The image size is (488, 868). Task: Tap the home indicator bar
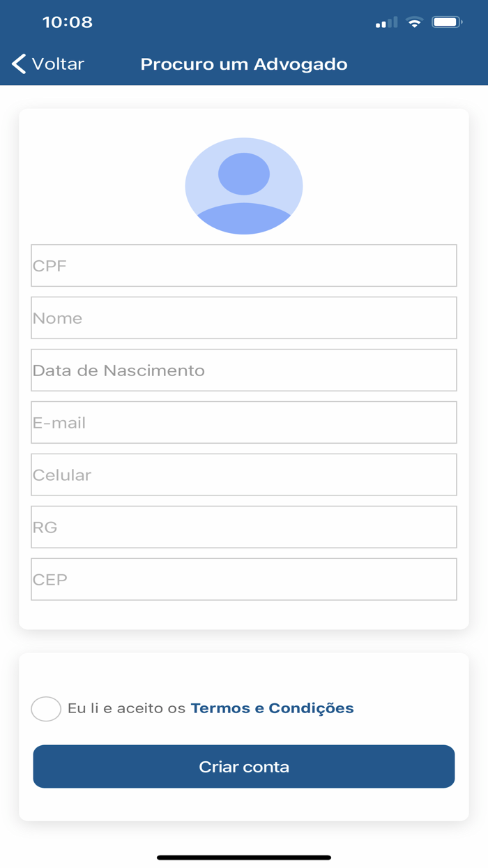click(x=244, y=858)
